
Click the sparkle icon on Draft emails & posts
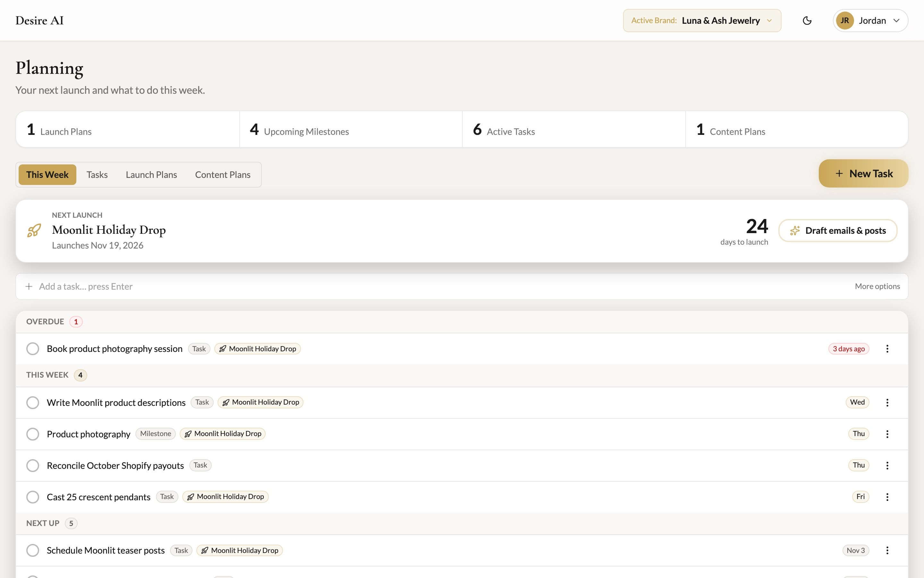click(x=795, y=231)
